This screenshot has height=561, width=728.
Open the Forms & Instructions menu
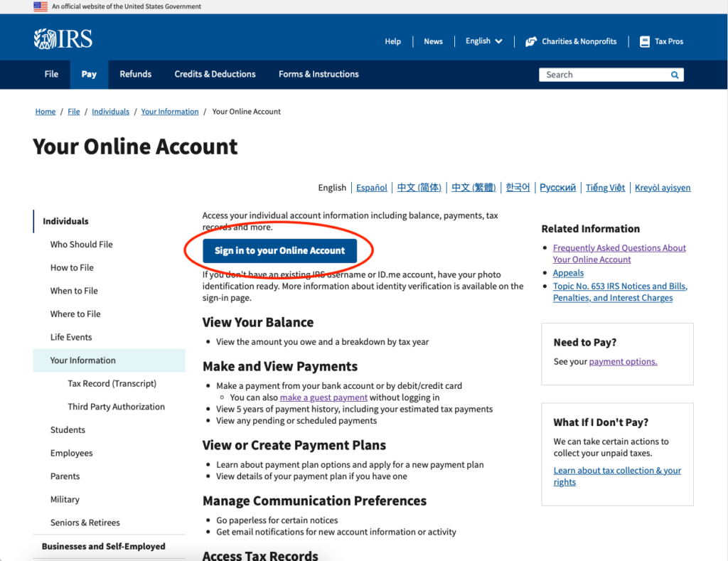318,74
